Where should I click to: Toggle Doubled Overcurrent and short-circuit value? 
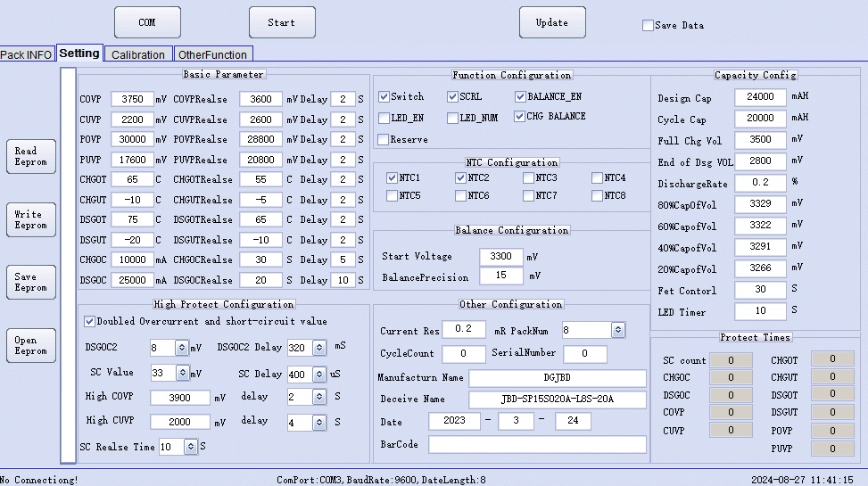(x=89, y=321)
